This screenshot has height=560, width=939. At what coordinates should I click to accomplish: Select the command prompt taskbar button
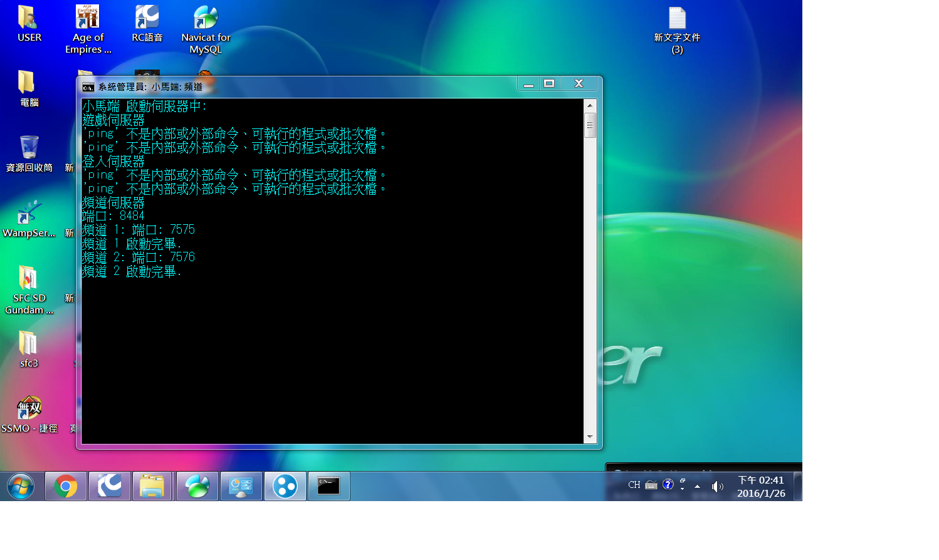328,486
